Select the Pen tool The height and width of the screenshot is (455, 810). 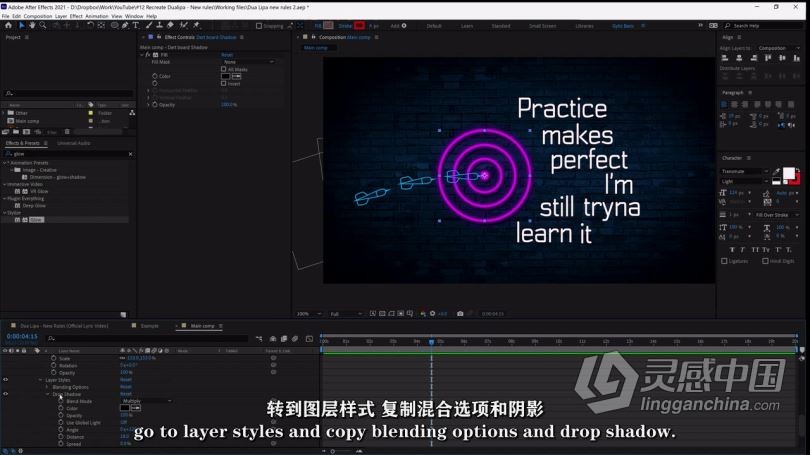pyautogui.click(x=125, y=25)
